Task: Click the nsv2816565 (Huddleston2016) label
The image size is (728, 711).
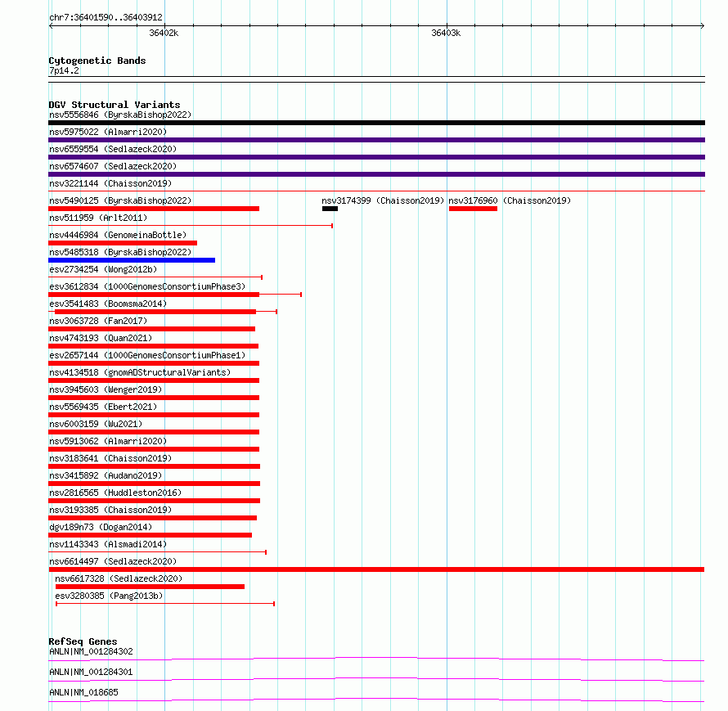Action: tap(115, 493)
